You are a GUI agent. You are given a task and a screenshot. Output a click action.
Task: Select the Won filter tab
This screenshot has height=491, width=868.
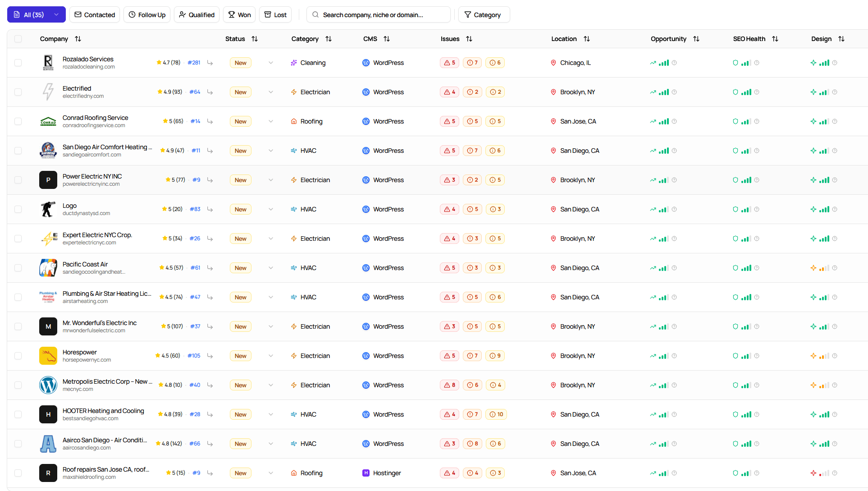[x=239, y=14]
